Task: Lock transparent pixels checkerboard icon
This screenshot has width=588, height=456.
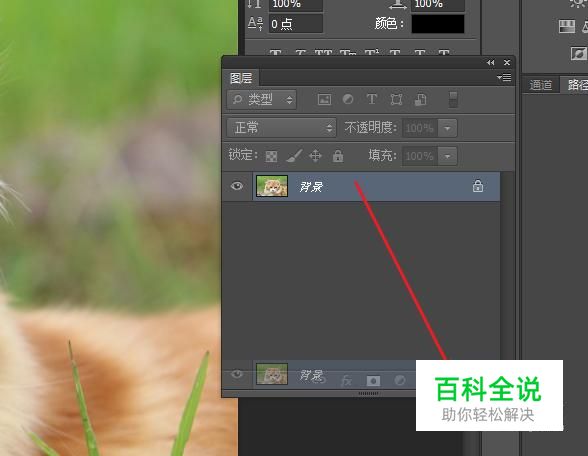Action: coord(271,156)
